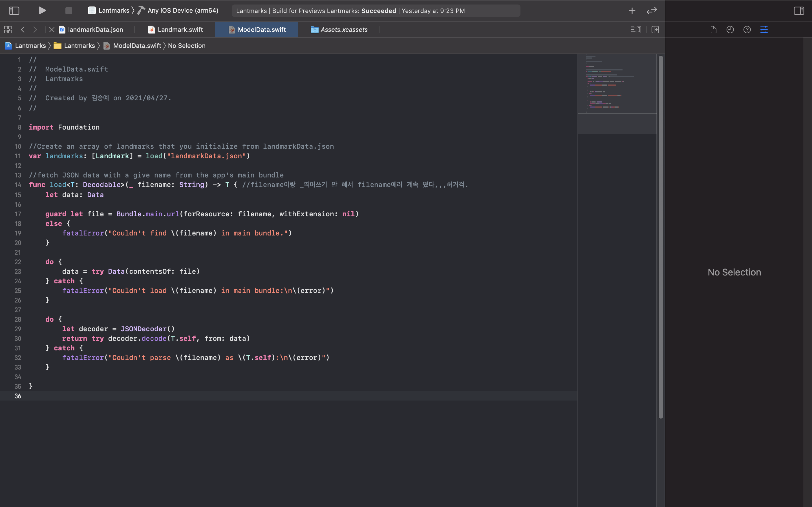Image resolution: width=812 pixels, height=507 pixels.
Task: Click the ModelData.swift breadcrumb item
Action: pos(136,46)
